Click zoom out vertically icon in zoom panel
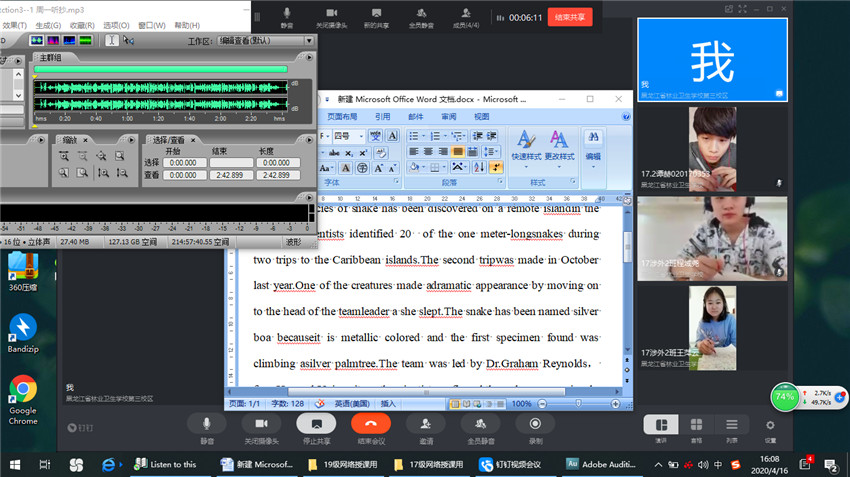Screen dimensions: 850x477 point(121,173)
